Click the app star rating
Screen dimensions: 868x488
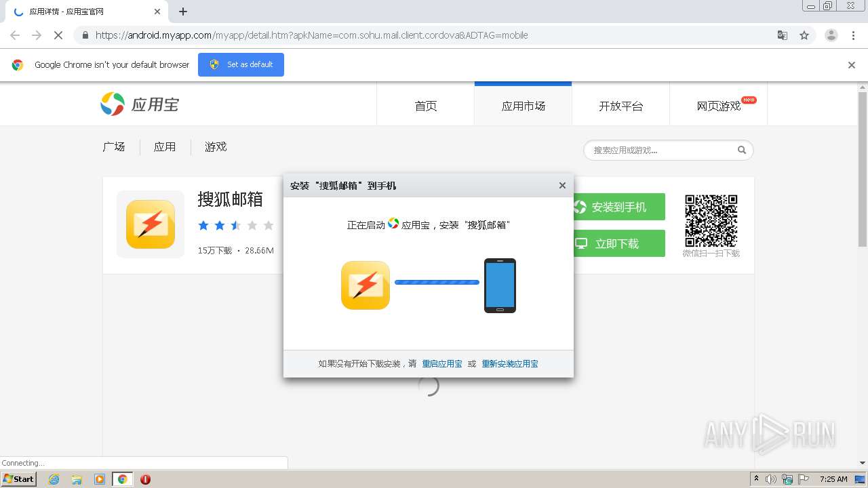pos(235,225)
